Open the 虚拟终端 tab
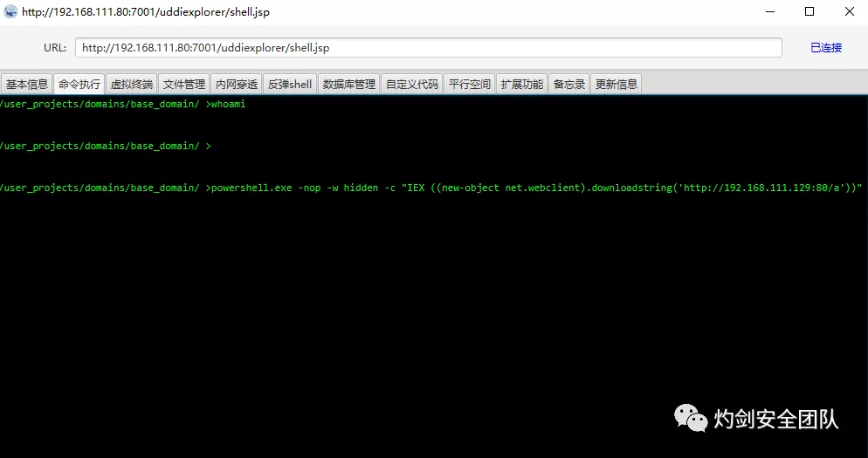The image size is (868, 458). [131, 84]
